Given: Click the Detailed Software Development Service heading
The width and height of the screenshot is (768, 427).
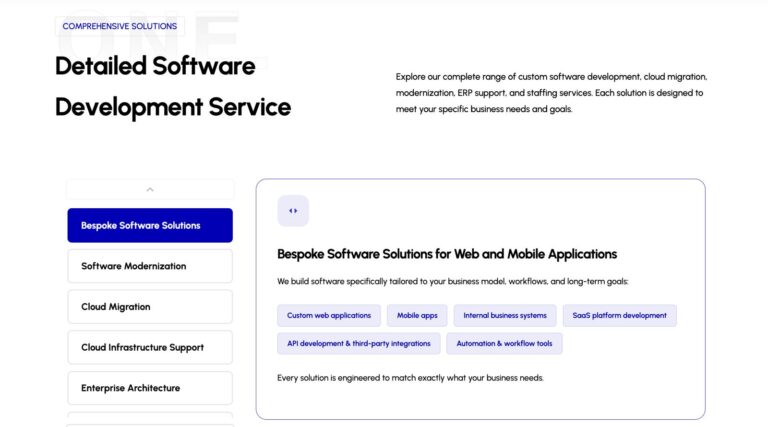Looking at the screenshot, I should point(173,87).
